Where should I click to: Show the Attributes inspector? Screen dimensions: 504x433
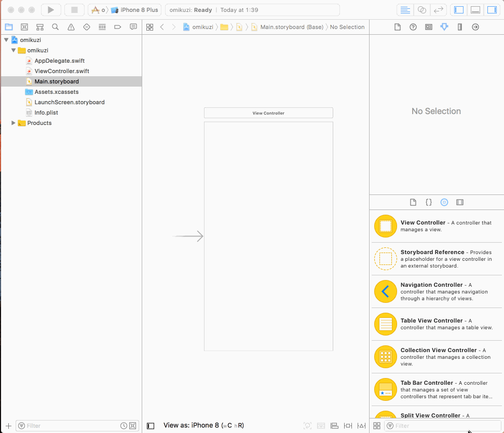(x=444, y=27)
